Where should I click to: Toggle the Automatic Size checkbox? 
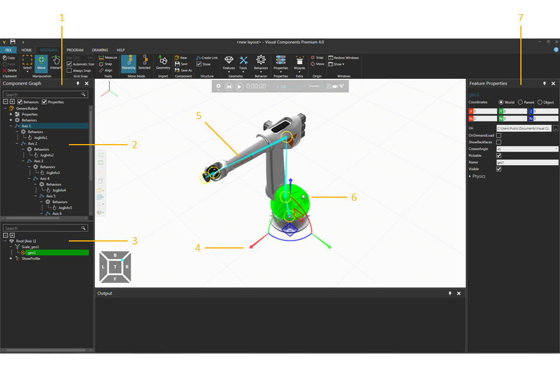coord(69,64)
